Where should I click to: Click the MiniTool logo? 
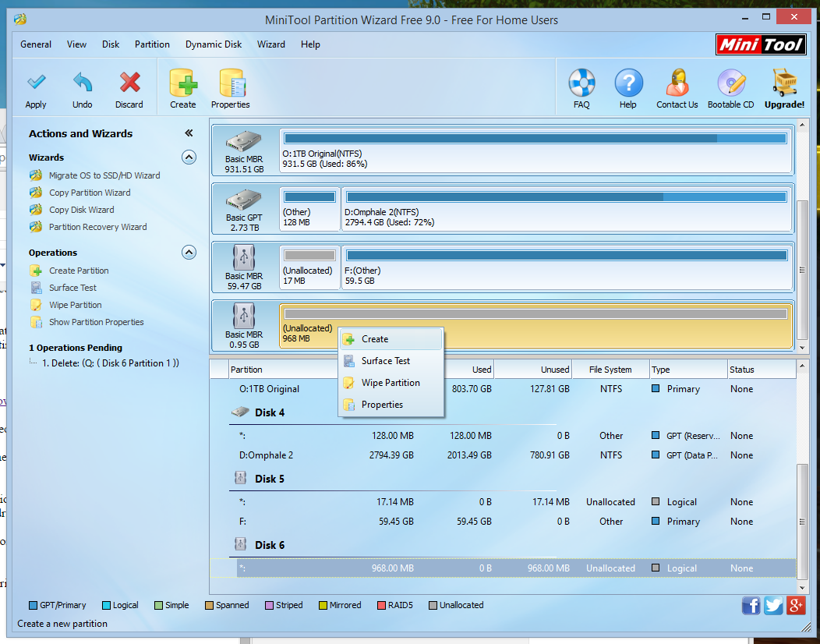(761, 44)
